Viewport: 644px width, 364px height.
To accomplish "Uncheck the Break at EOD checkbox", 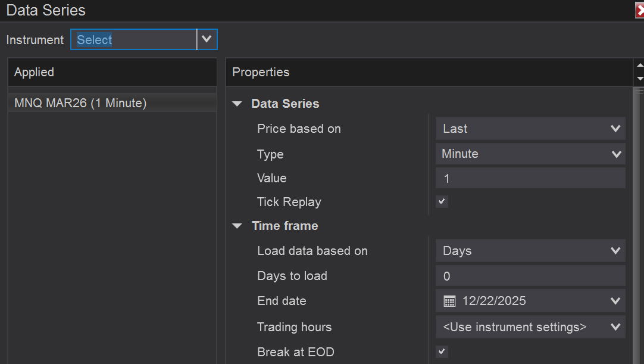I will [x=442, y=351].
